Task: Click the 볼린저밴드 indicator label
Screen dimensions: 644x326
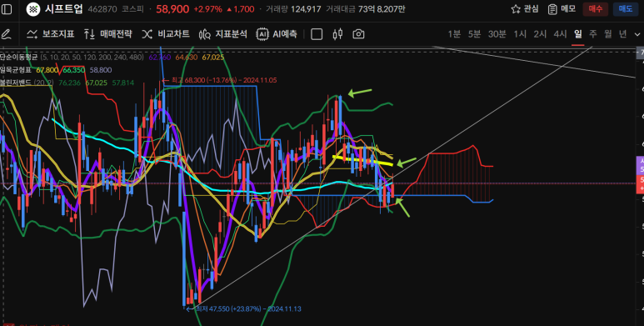Action: coord(16,83)
